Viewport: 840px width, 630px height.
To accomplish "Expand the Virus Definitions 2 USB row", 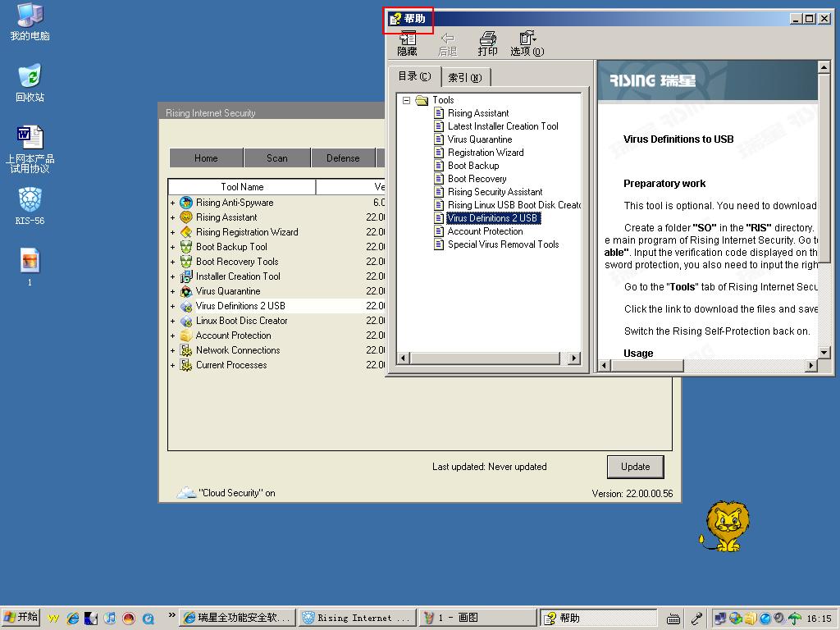I will coord(172,307).
